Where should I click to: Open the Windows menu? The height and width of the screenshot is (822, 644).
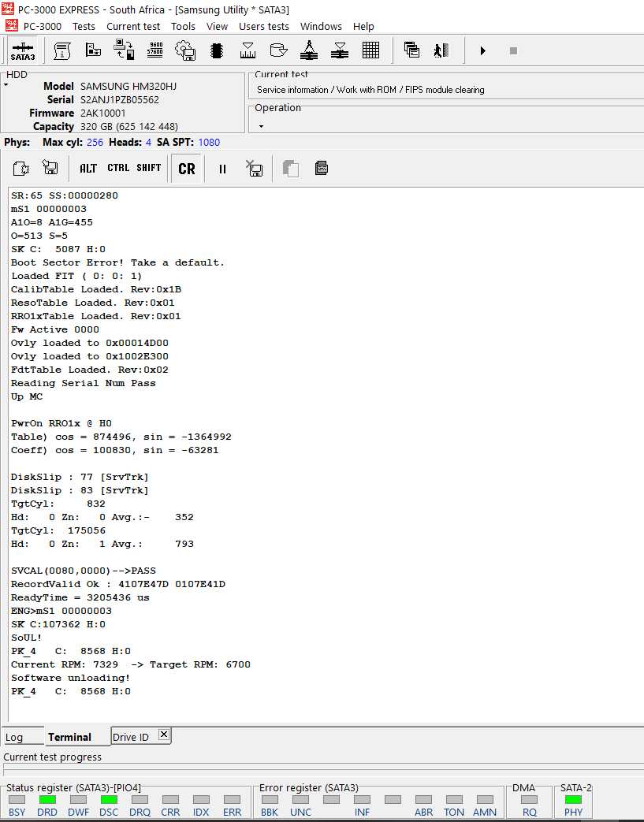321,26
